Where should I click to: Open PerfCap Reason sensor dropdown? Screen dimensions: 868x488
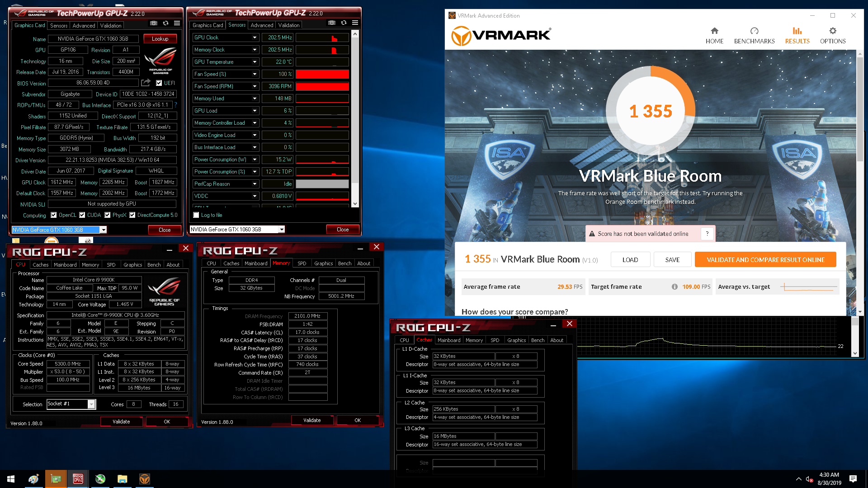click(x=255, y=184)
